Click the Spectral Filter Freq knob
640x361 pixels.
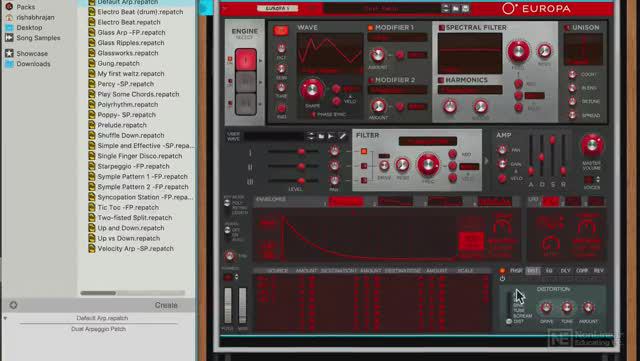point(518,51)
